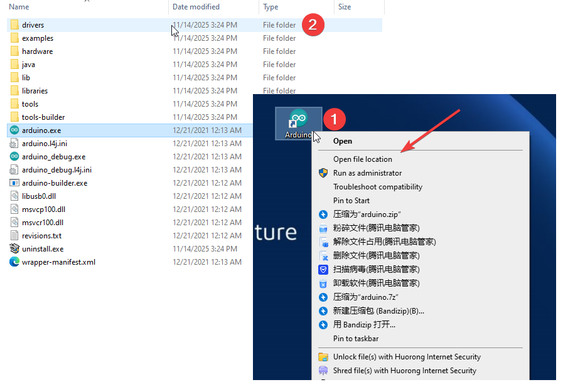The height and width of the screenshot is (392, 563).
Task: Select the arduino-builder.exe icon
Action: 14,183
